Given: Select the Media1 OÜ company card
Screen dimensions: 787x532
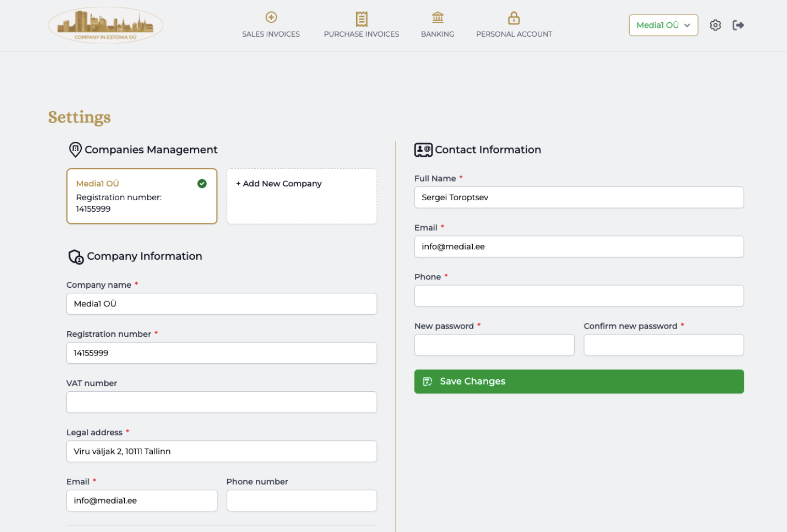Looking at the screenshot, I should coord(141,196).
